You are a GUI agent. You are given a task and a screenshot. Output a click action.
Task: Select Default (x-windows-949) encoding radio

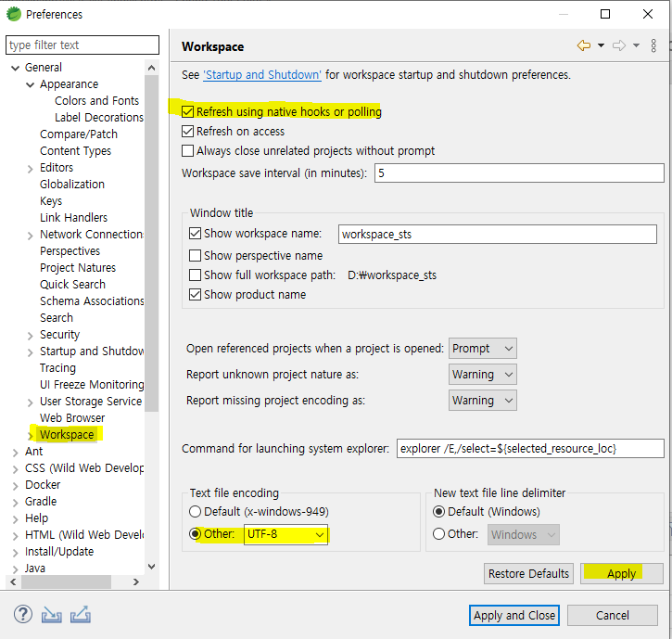pyautogui.click(x=195, y=512)
